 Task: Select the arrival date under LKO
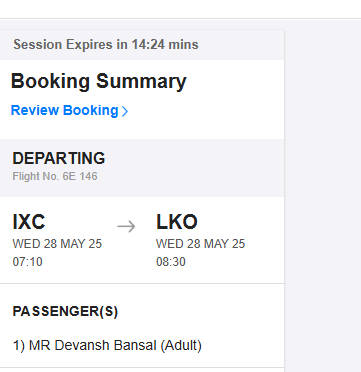[x=201, y=244]
